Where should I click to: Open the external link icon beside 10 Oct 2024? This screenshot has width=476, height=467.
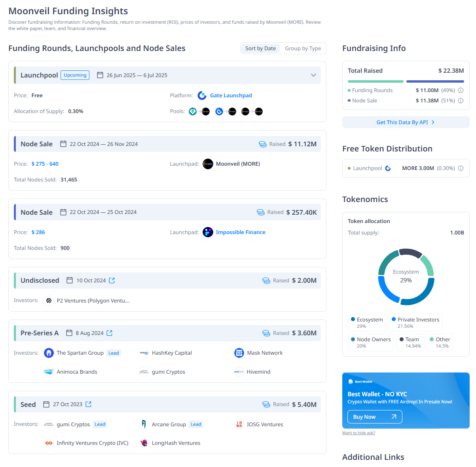(112, 280)
